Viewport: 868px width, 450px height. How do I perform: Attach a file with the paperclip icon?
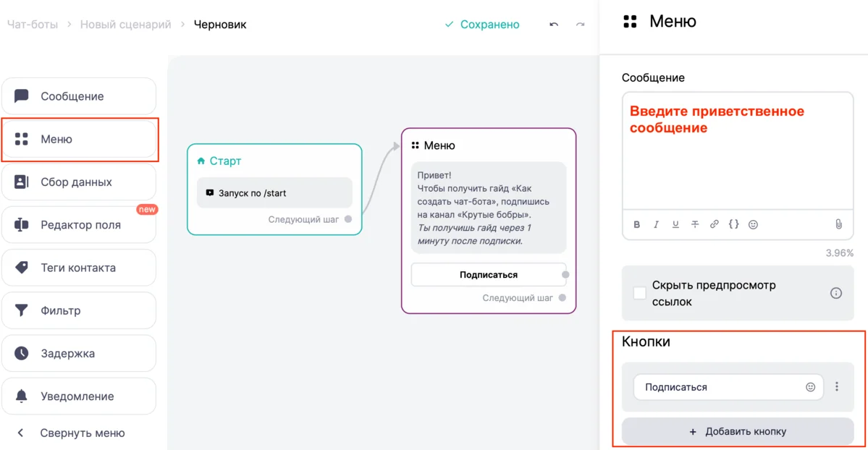click(x=839, y=224)
